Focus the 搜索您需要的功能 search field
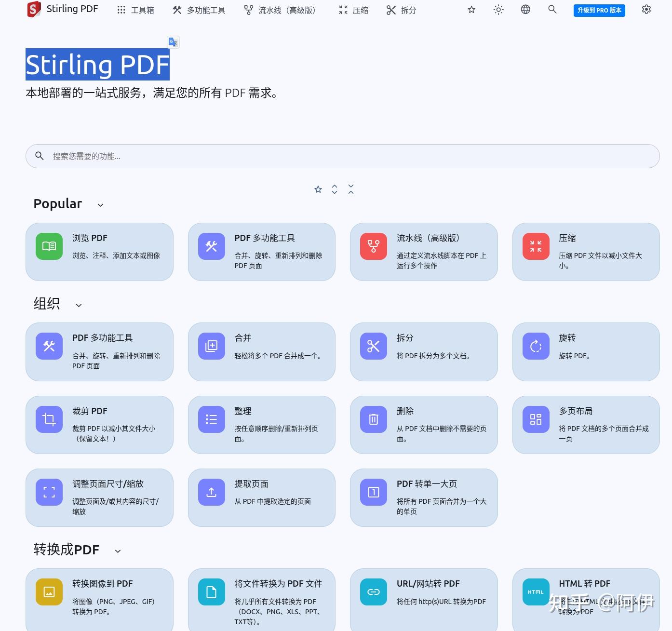Screen dimensions: 672x631 pyautogui.click(x=342, y=156)
